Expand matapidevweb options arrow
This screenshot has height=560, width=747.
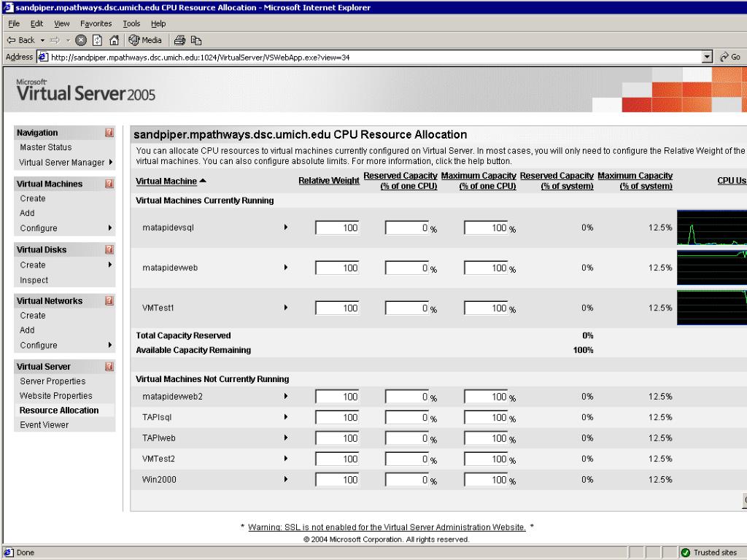286,267
